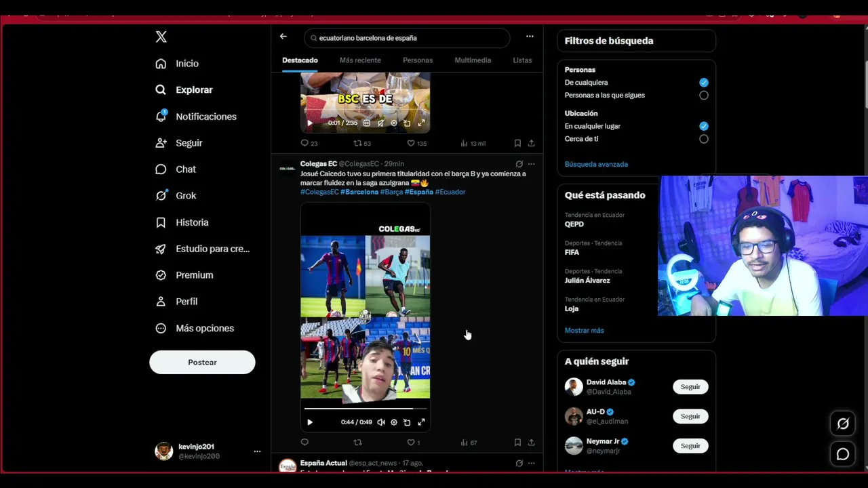Play the Colegas EC video
Viewport: 868px width, 488px height.
[x=310, y=422]
